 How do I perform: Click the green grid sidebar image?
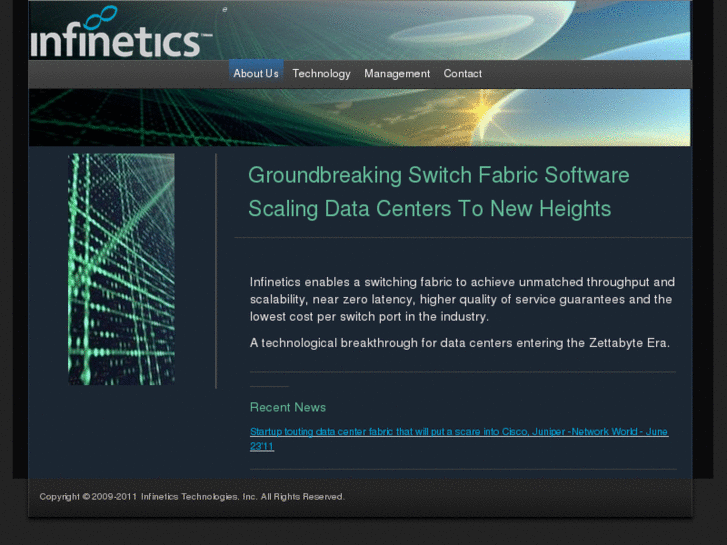tap(121, 269)
